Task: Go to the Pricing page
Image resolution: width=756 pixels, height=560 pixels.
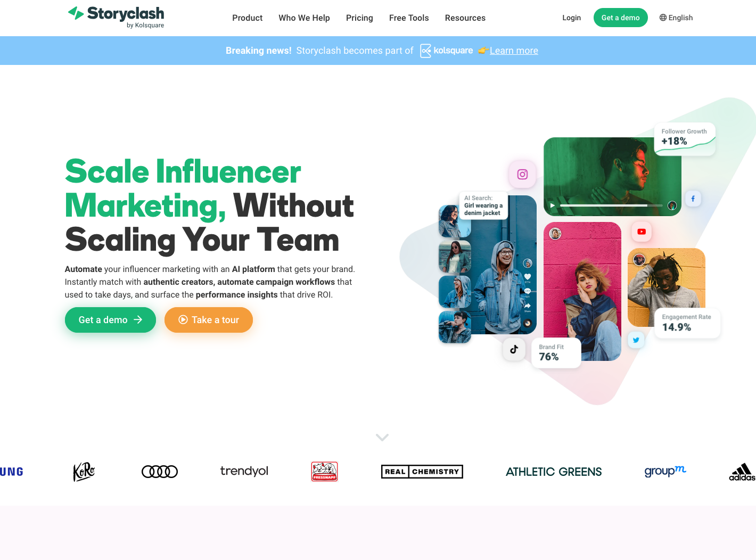Action: (359, 18)
